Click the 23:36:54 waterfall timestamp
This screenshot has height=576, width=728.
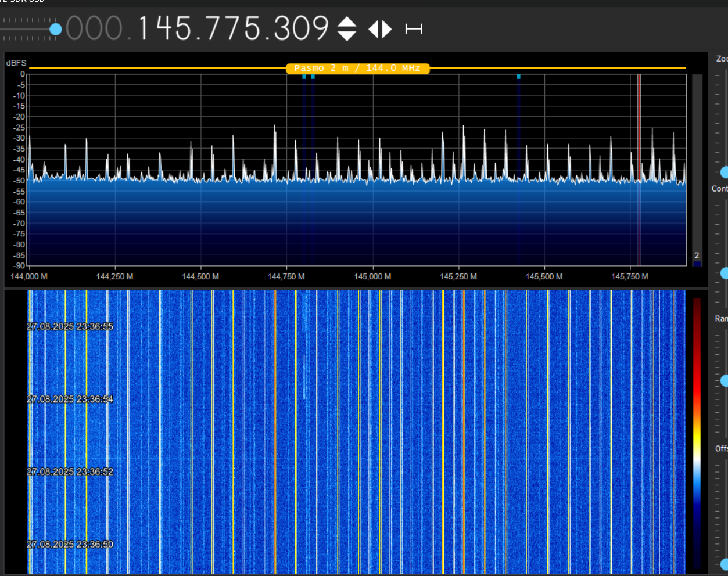[x=70, y=399]
